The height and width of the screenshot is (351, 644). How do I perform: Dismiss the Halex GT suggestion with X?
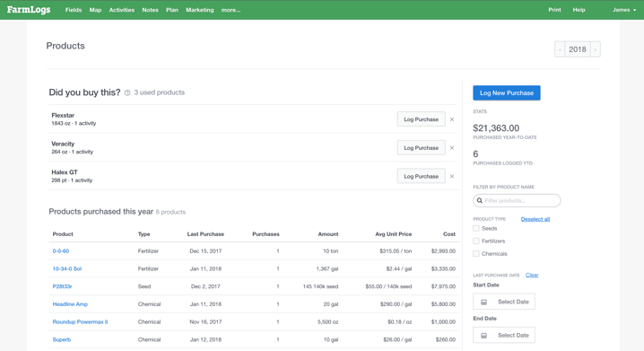coord(452,176)
